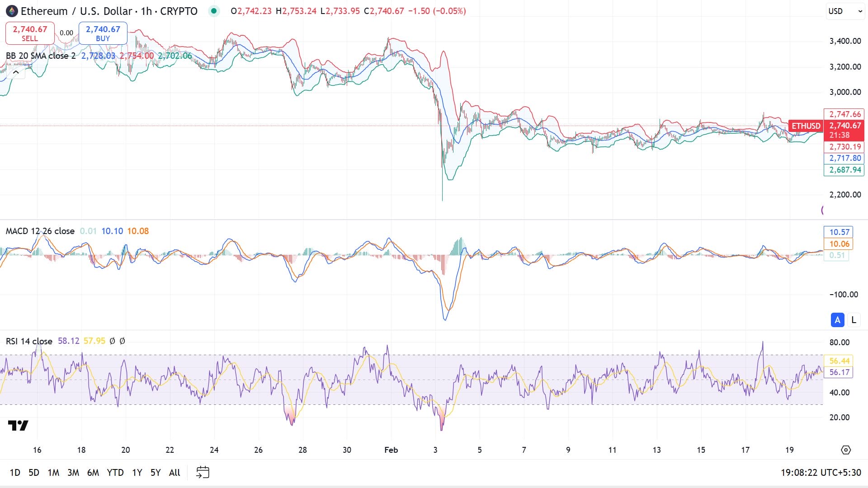This screenshot has width=868, height=488.
Task: Click the 2,740.67 SELL button
Action: [x=30, y=33]
